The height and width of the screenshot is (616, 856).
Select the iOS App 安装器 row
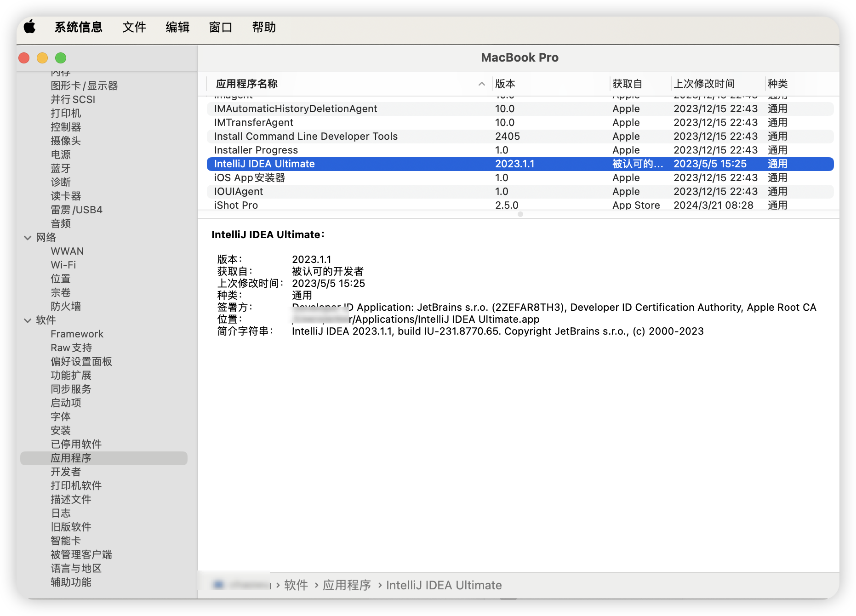point(520,178)
